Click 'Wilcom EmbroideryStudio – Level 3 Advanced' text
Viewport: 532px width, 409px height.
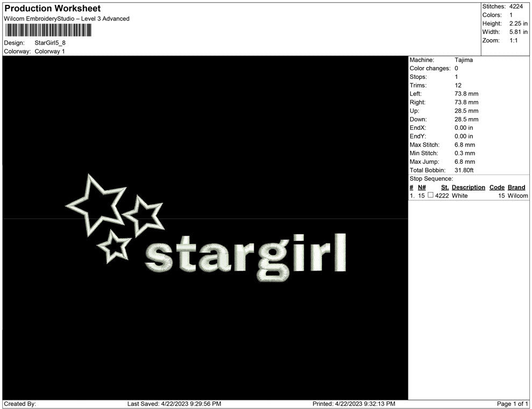pos(67,19)
